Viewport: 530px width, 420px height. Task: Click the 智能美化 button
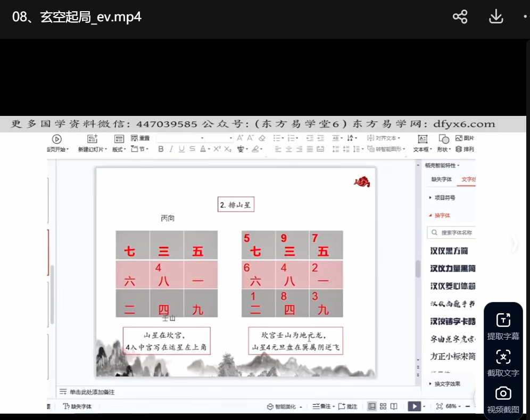pyautogui.click(x=285, y=407)
